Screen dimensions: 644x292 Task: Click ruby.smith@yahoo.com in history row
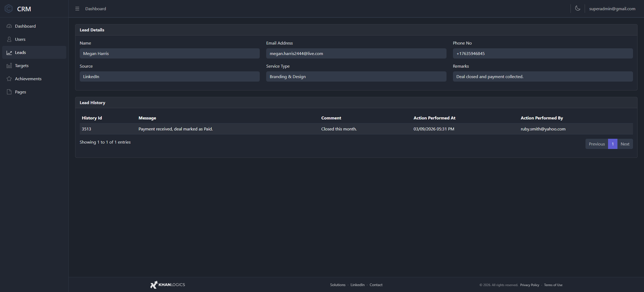[x=543, y=129]
